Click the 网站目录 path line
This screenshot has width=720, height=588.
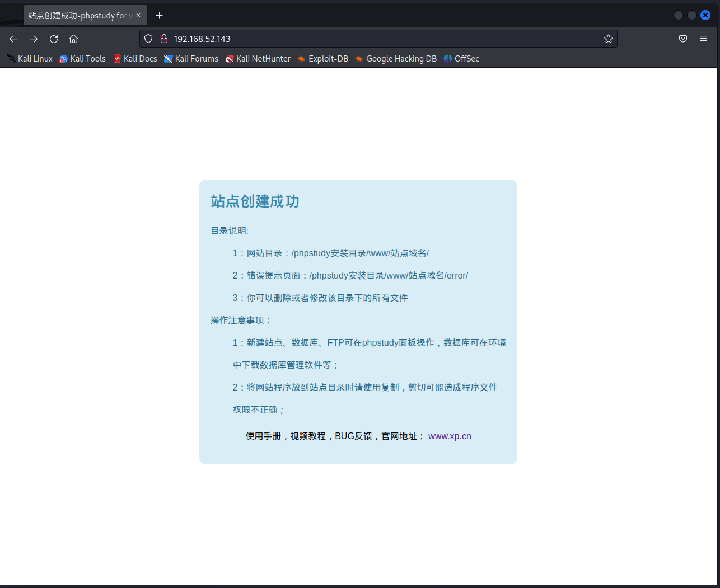pos(331,253)
